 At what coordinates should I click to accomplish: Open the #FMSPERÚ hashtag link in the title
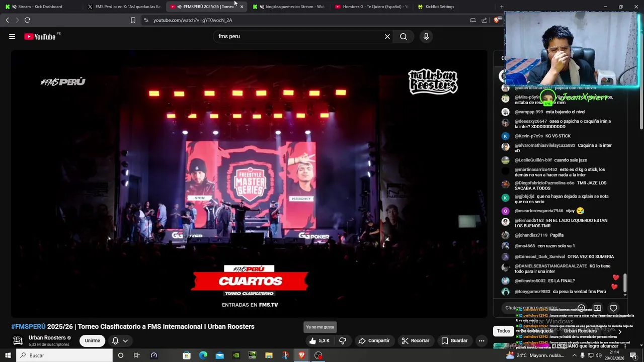coord(28,326)
